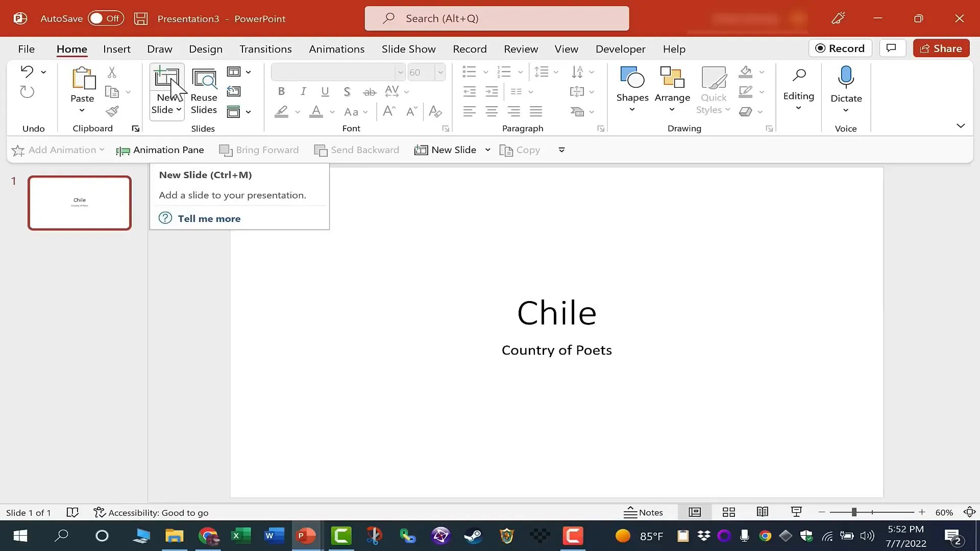980x551 pixels.
Task: Apply strikethrough formatting
Action: pyautogui.click(x=369, y=92)
